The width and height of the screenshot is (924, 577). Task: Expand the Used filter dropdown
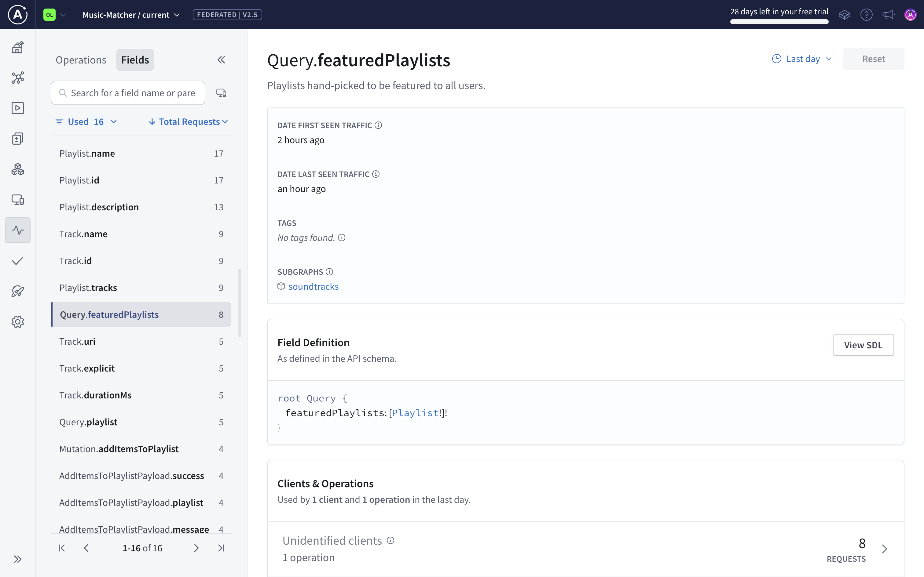tap(86, 122)
